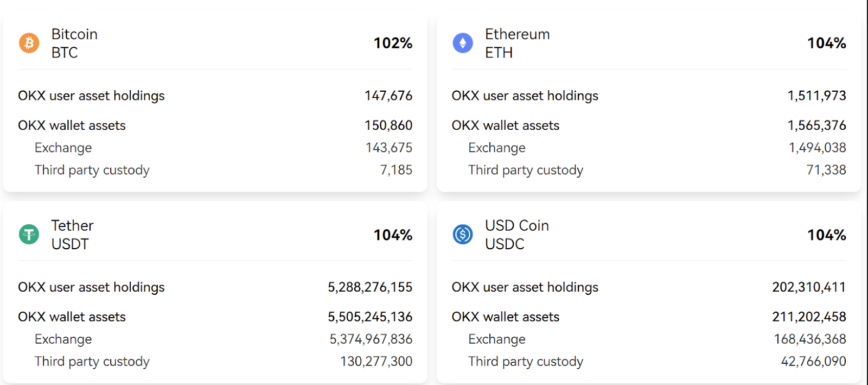The height and width of the screenshot is (385, 868).
Task: Select the Ethereum ETH card title
Action: 517,43
